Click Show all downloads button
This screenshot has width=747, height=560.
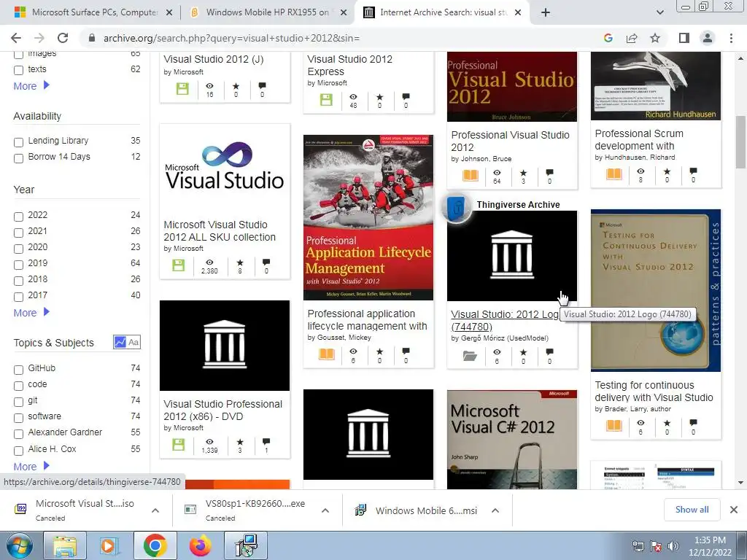pyautogui.click(x=692, y=510)
